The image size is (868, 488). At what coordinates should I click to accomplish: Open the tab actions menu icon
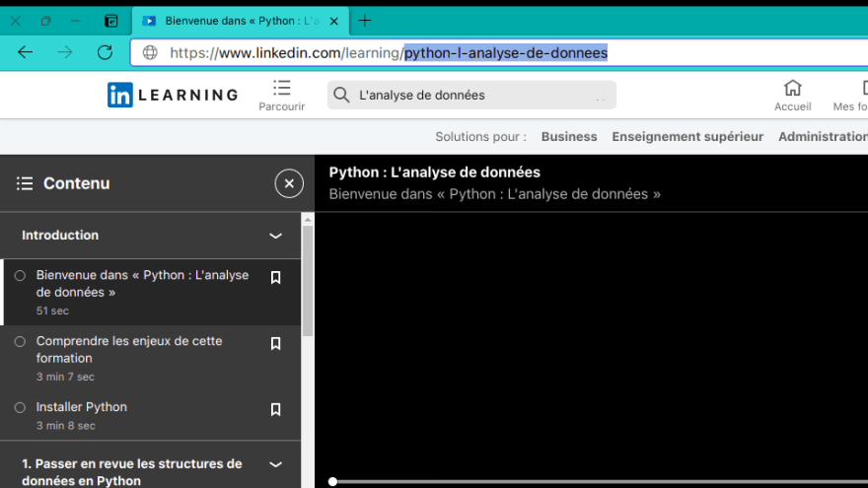coord(111,21)
